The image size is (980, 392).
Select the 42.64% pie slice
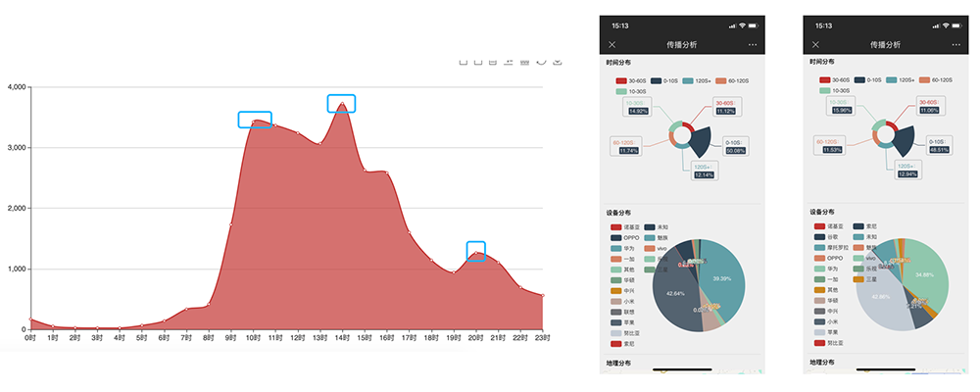pyautogui.click(x=676, y=293)
